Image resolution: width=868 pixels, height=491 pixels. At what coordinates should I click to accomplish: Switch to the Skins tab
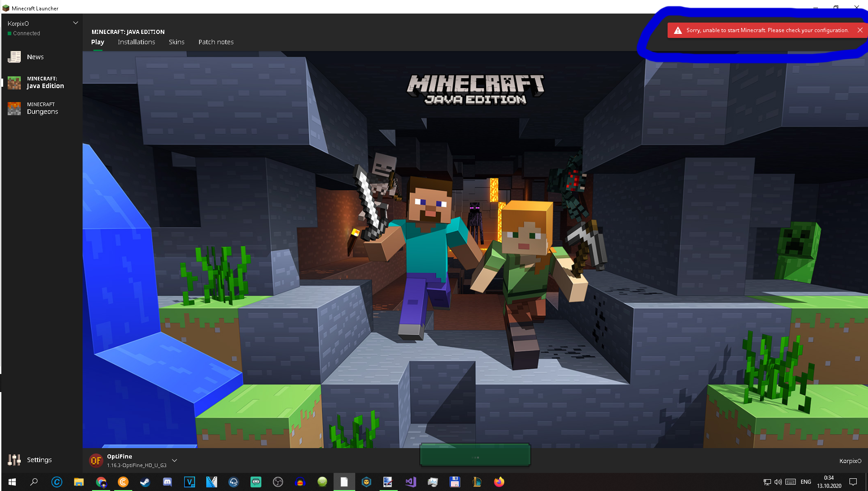[x=176, y=42]
